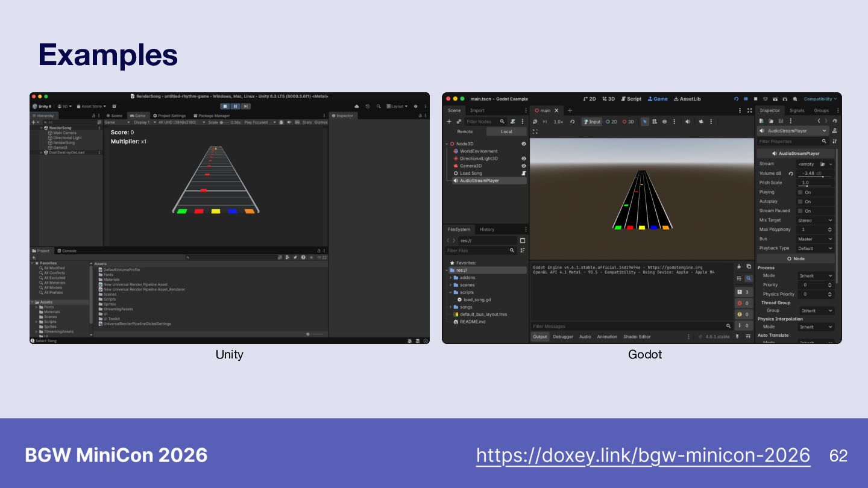Open the Unity Project Settings tab
The height and width of the screenshot is (488, 868).
[x=169, y=116]
